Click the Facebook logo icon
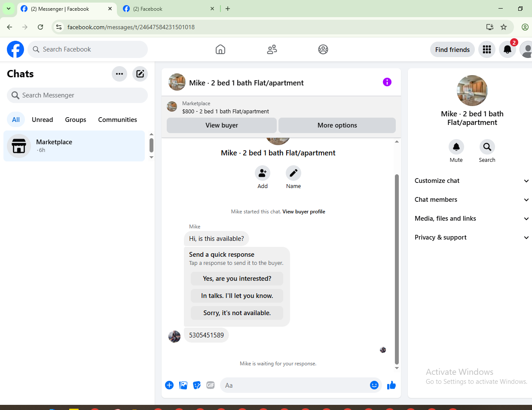 [x=15, y=49]
